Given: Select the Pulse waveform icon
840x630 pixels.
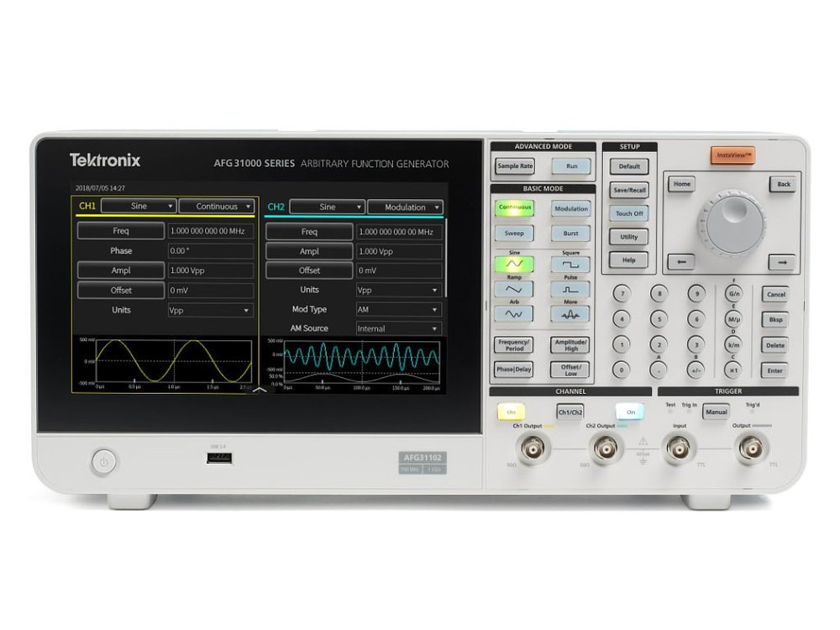Looking at the screenshot, I should pyautogui.click(x=570, y=291).
